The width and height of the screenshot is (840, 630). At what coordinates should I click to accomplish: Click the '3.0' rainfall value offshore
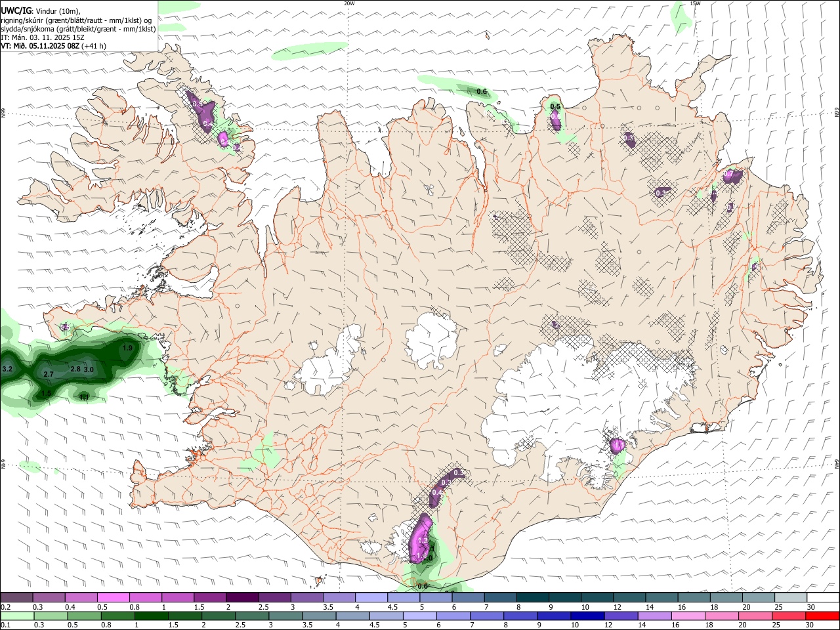tap(89, 369)
